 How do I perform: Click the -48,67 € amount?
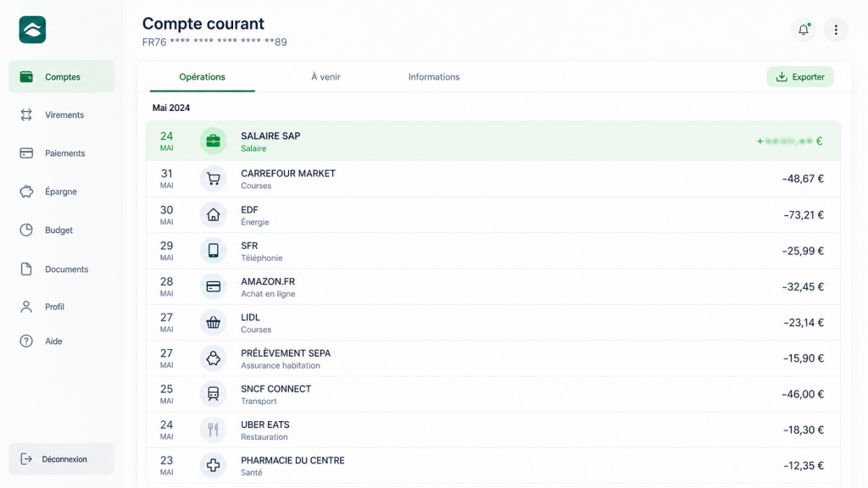(803, 179)
